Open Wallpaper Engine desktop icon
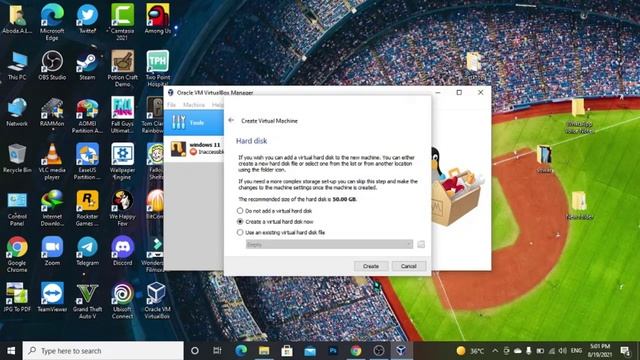The width and height of the screenshot is (640, 360). 122,162
